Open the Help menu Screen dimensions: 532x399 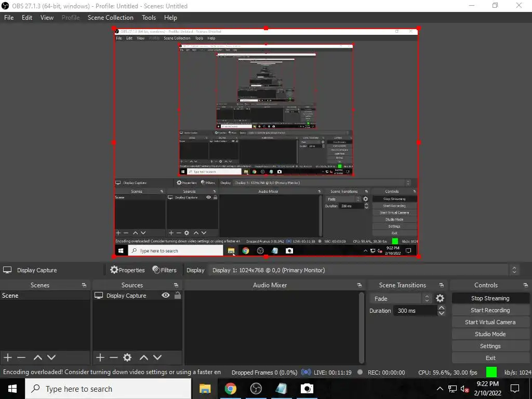[170, 18]
